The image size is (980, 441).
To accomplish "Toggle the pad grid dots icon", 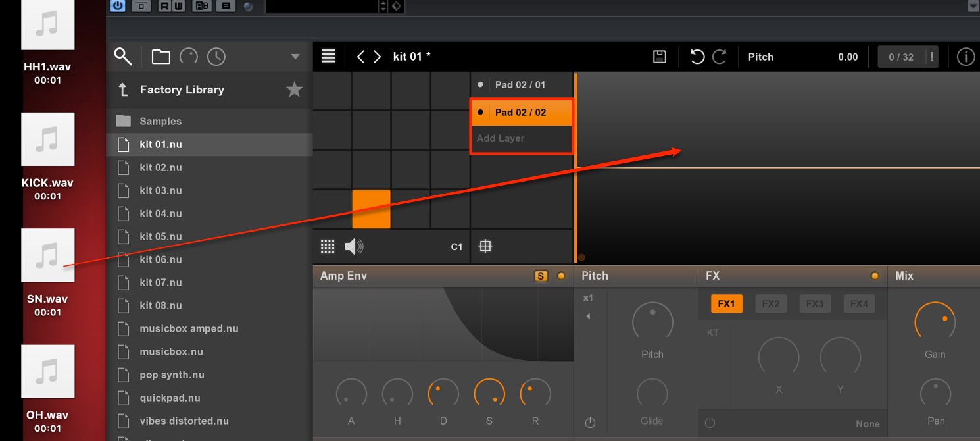I will 328,247.
